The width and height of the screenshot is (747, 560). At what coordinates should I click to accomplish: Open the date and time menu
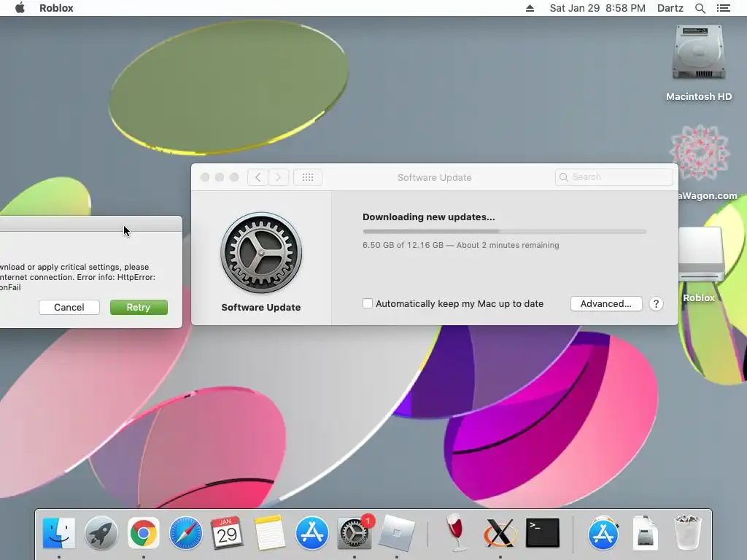(x=597, y=8)
